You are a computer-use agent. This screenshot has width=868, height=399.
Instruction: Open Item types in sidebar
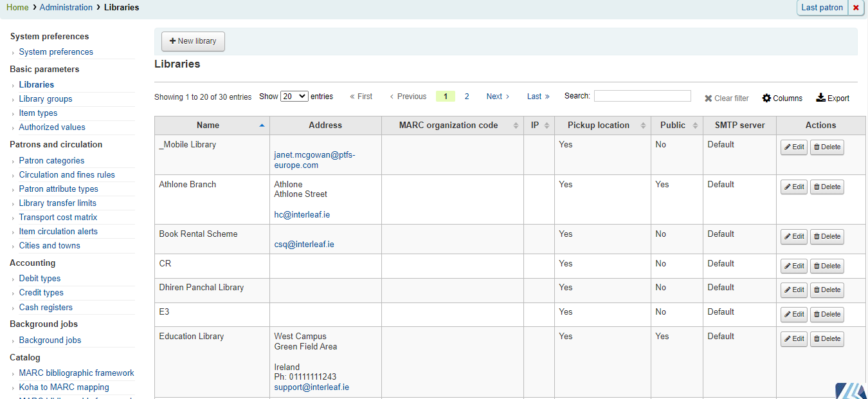point(38,113)
